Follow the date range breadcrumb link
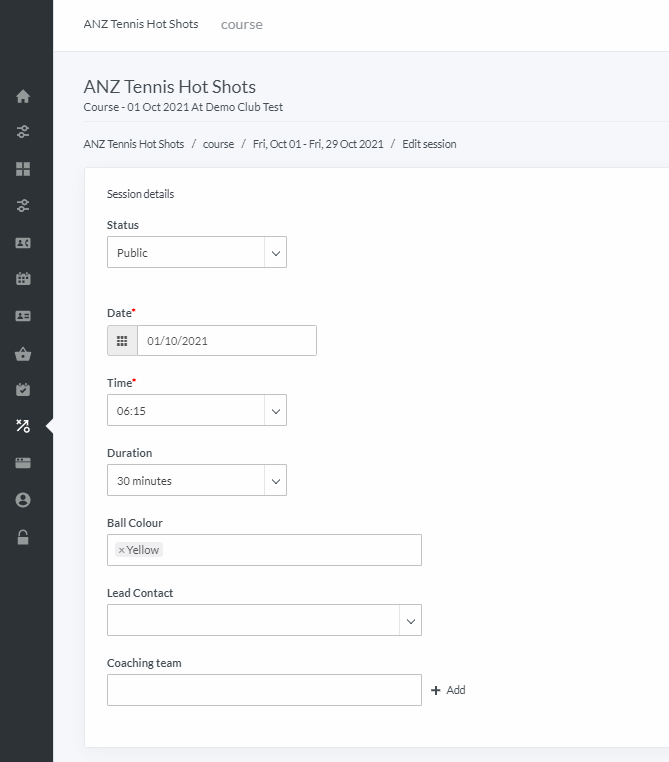Screen dimensions: 669x762 coord(318,144)
